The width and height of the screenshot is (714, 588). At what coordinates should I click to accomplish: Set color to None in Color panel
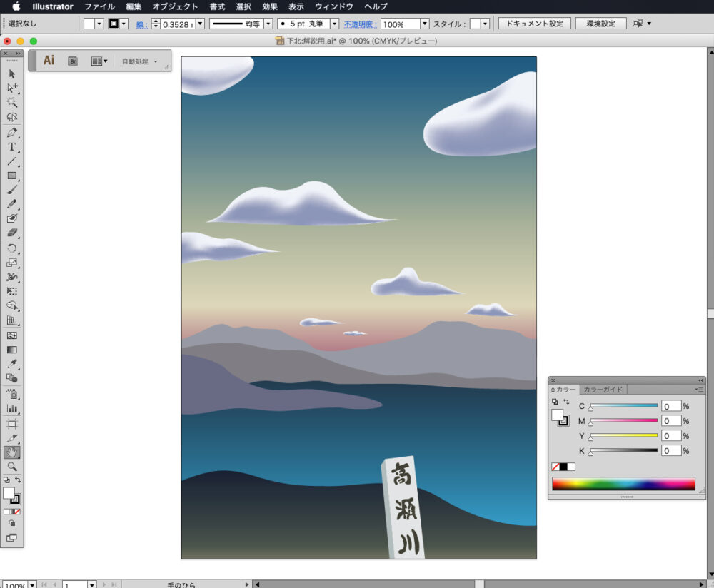point(555,467)
